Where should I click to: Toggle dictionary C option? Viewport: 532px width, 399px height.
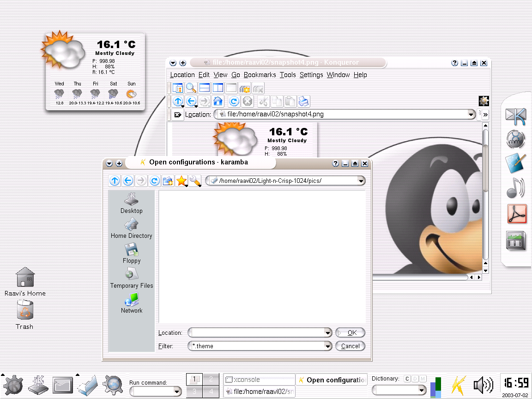pyautogui.click(x=407, y=379)
